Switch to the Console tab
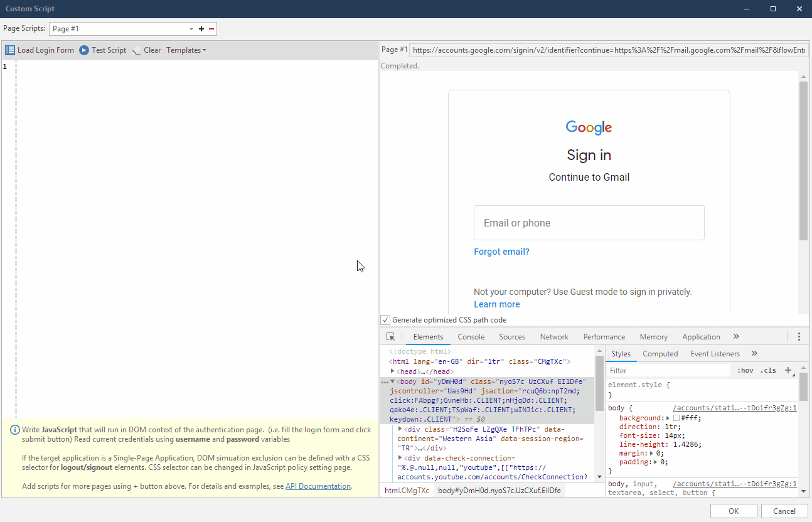This screenshot has width=812, height=522. pyautogui.click(x=471, y=336)
